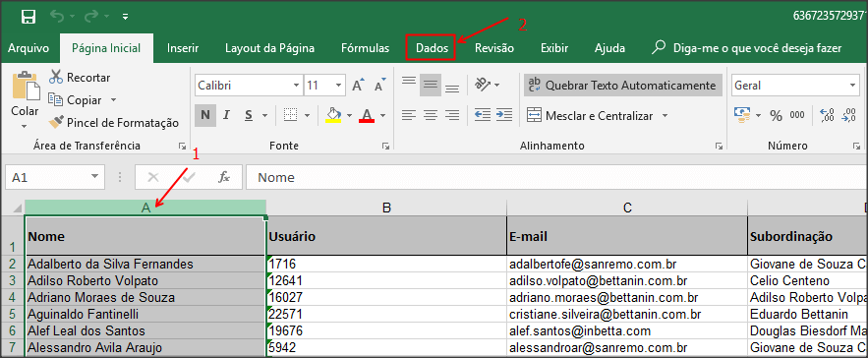The width and height of the screenshot is (868, 358).
Task: Click the Colar paste icon
Action: 26,86
